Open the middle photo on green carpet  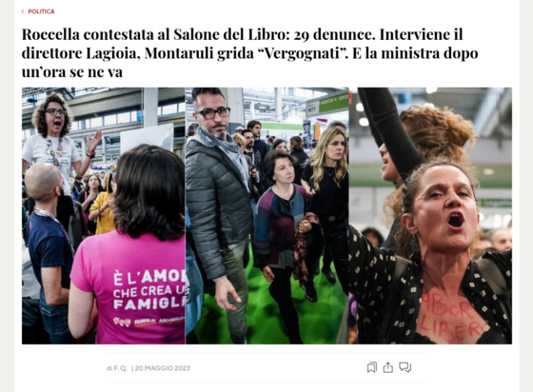(267, 216)
